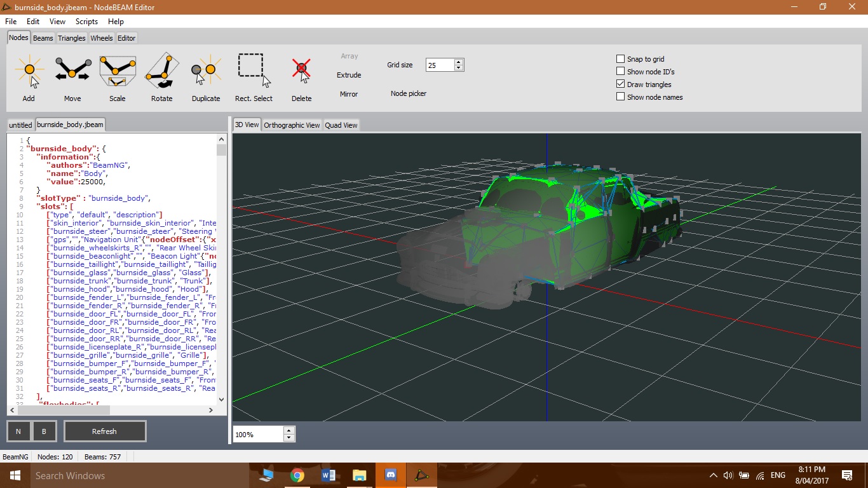Screen dimensions: 868x488
Task: Enable the Snap to grid checkbox
Action: pyautogui.click(x=621, y=59)
